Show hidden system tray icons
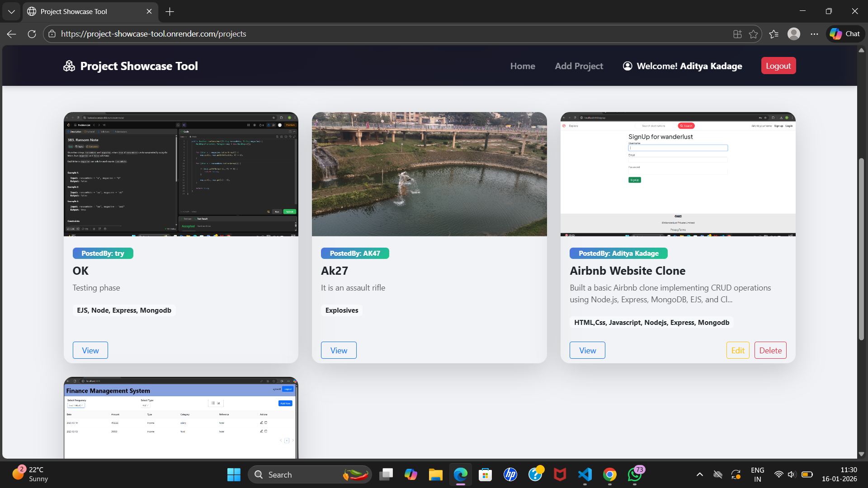This screenshot has height=488, width=868. [x=700, y=474]
